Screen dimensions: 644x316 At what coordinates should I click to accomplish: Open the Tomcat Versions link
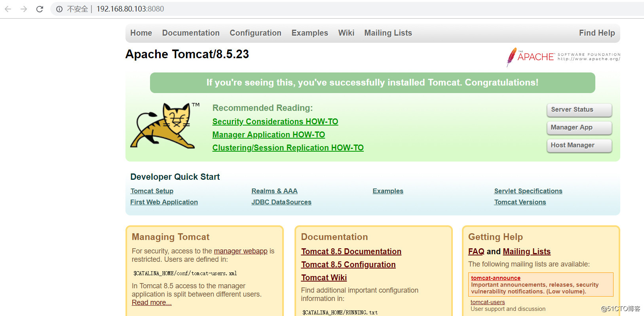pos(520,202)
